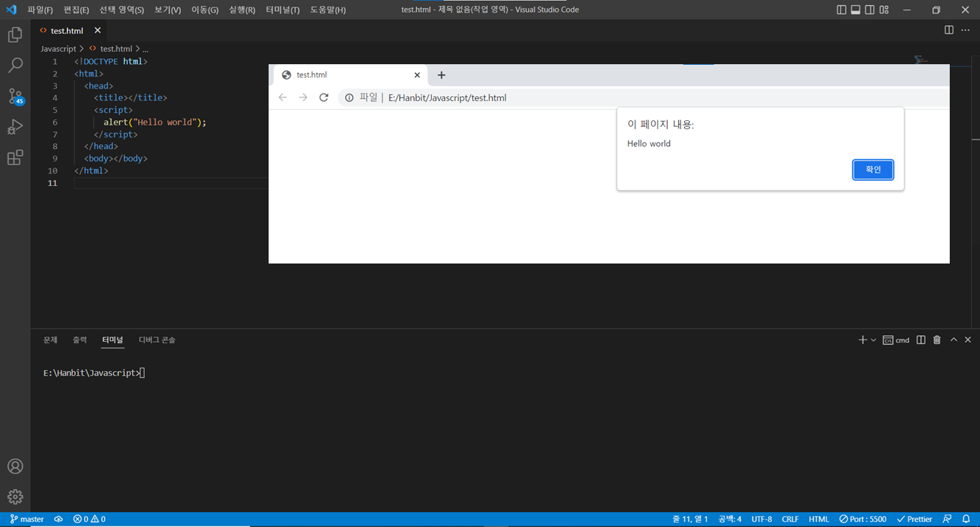Change encoding via UTF-8 status item

click(762, 519)
